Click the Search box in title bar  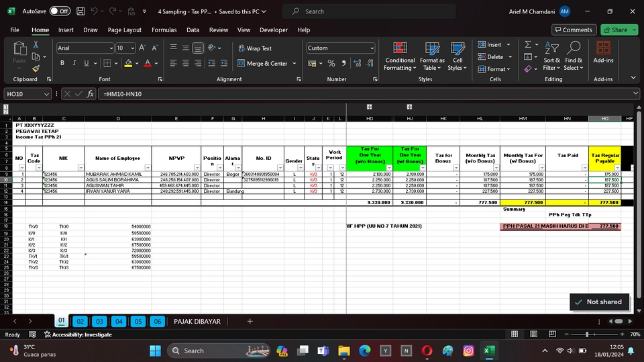[x=369, y=11]
